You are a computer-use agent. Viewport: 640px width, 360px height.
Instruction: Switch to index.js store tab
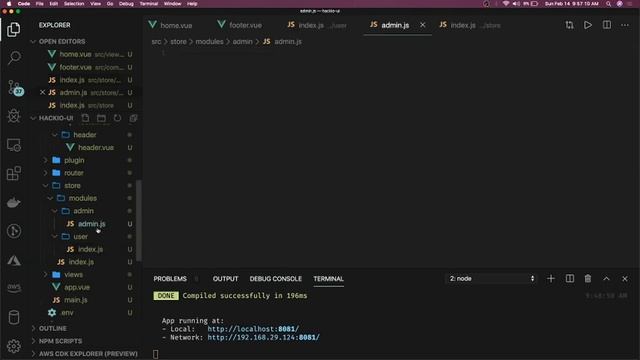click(470, 25)
